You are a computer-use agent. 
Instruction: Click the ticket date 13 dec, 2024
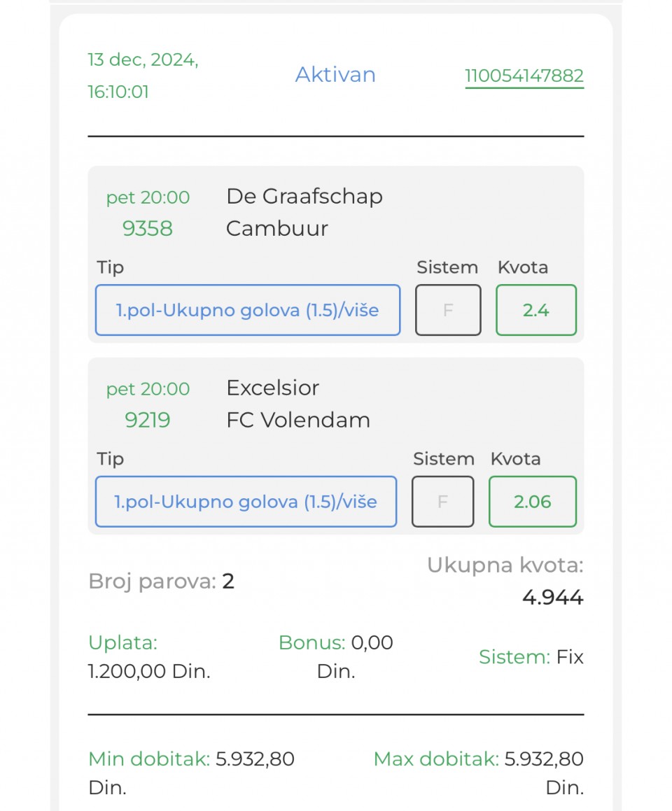(143, 60)
